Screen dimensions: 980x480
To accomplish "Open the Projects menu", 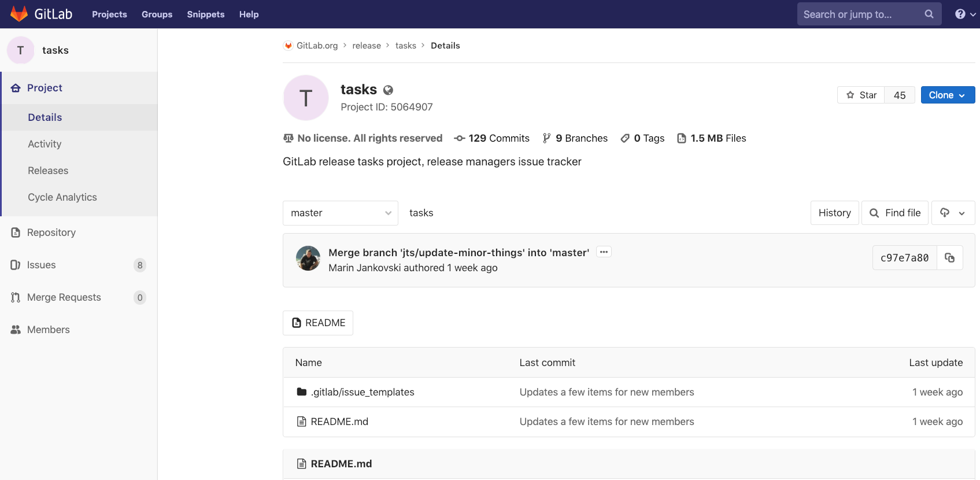I will pos(109,14).
